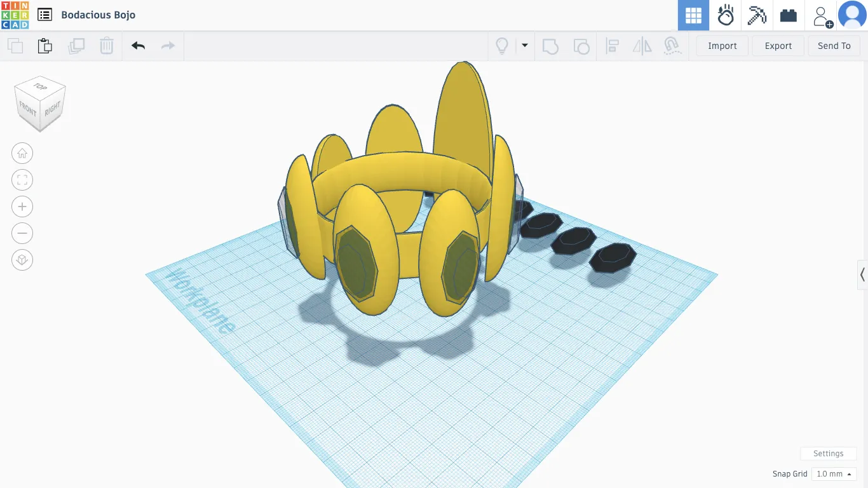Rename the design title Bodacious Bojo

click(98, 15)
